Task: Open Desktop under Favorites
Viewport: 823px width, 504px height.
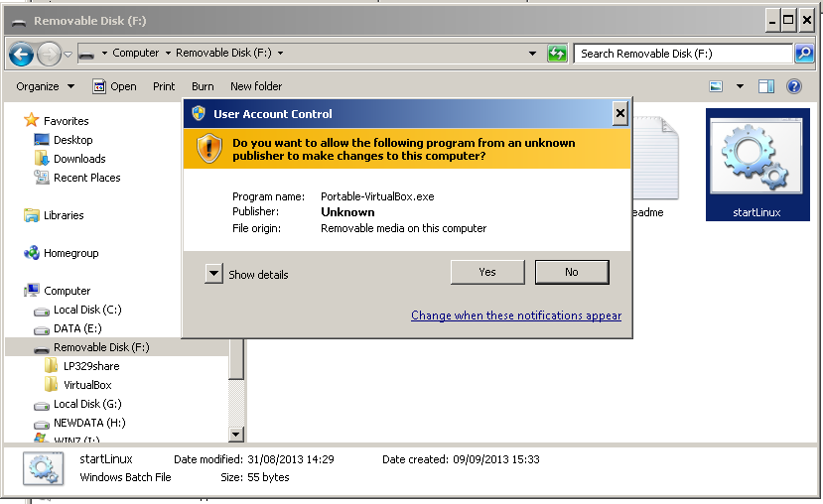Action: (64, 140)
